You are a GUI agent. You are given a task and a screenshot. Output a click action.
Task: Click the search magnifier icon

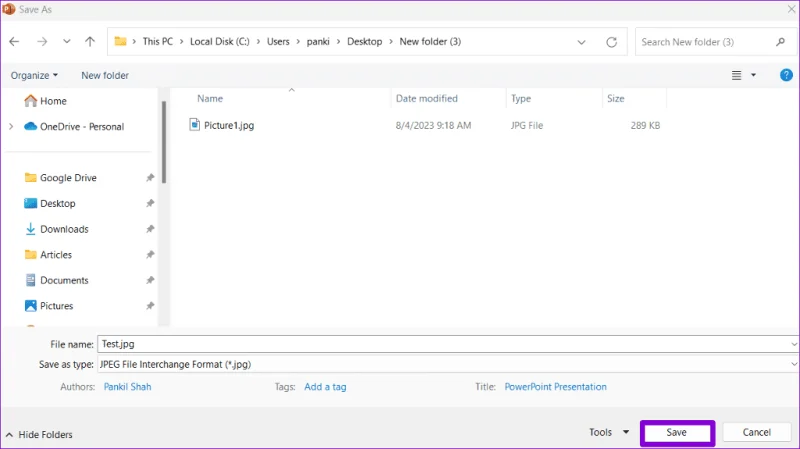point(780,42)
